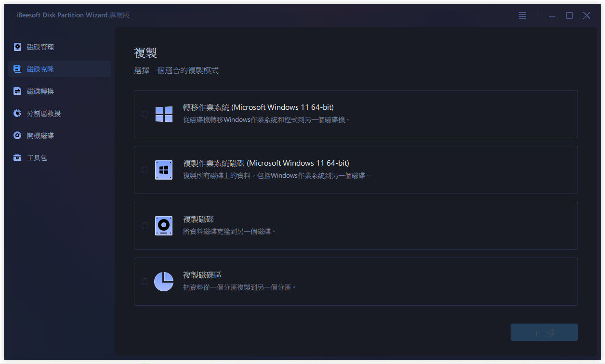Viewport: 605px width, 364px height.
Task: Click the pie chart icon for 複製磁碟區
Action: 164,282
